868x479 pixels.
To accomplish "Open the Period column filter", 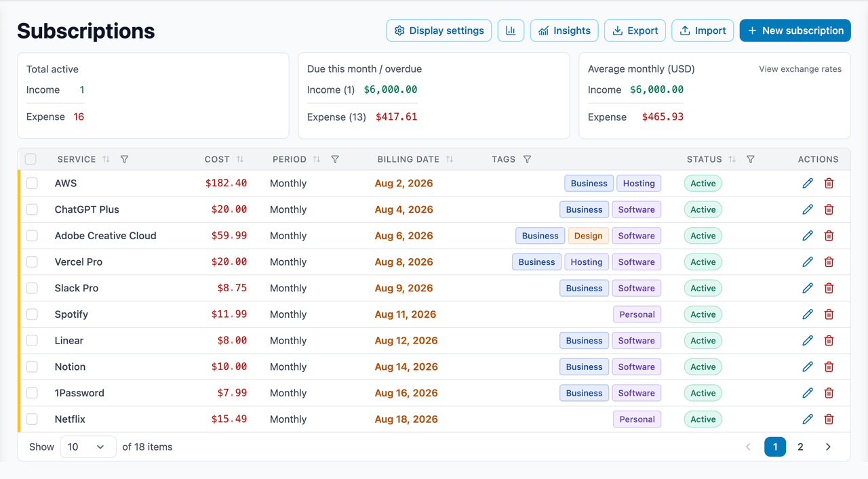I will [335, 159].
